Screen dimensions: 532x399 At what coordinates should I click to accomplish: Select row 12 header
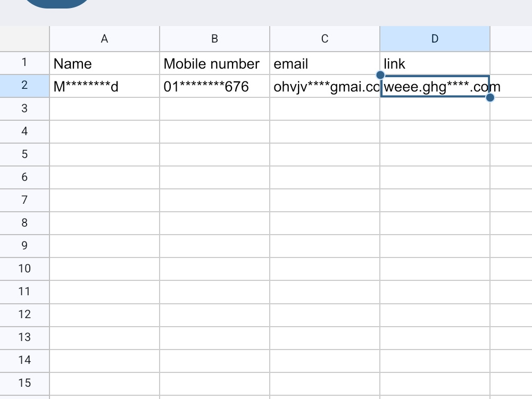[24, 314]
